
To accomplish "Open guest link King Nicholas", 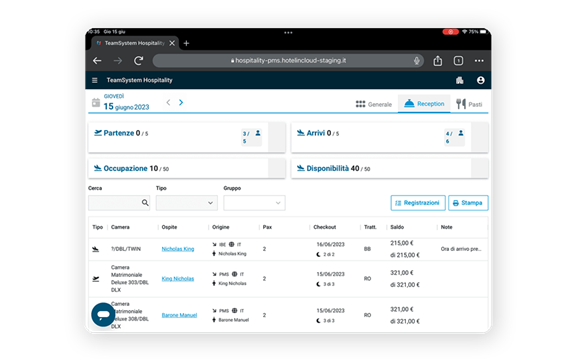I will click(x=178, y=279).
